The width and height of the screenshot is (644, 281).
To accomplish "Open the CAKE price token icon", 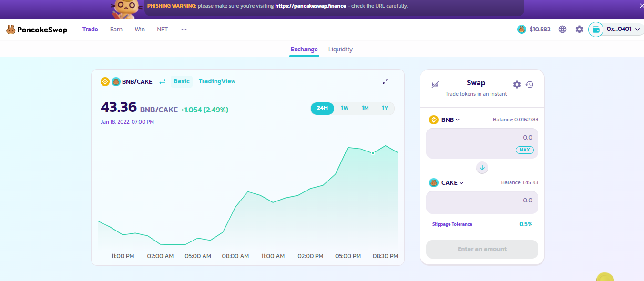I will tap(521, 30).
